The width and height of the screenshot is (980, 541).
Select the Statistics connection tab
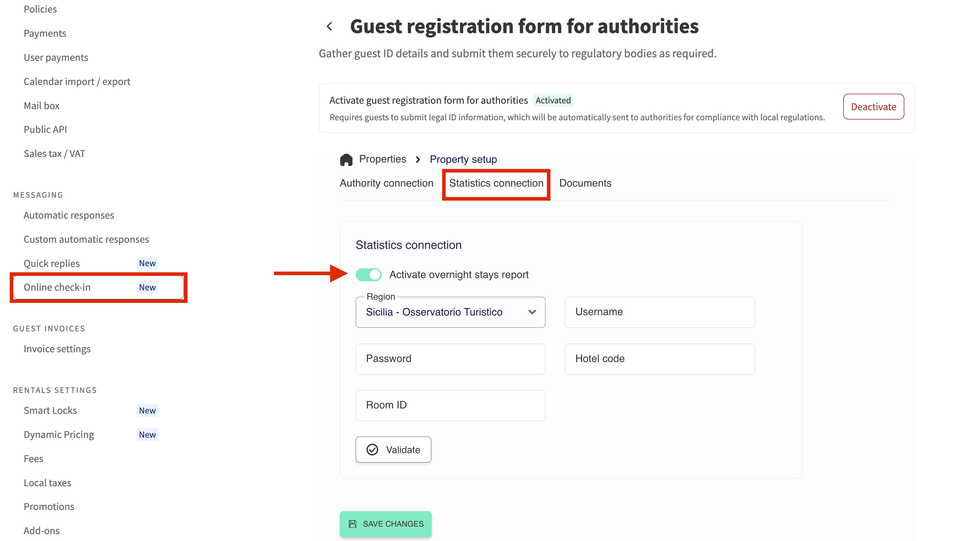tap(496, 183)
